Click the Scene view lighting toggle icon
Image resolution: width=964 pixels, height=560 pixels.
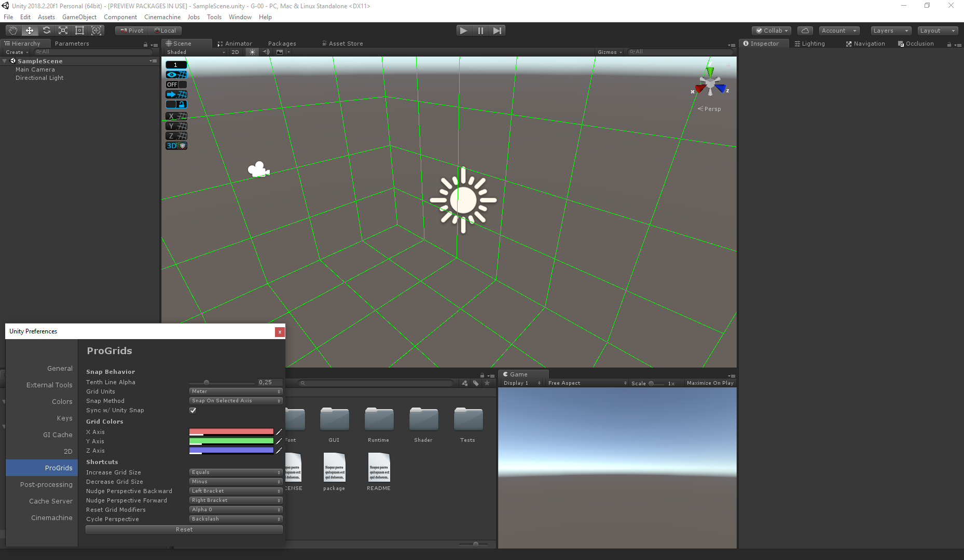252,52
